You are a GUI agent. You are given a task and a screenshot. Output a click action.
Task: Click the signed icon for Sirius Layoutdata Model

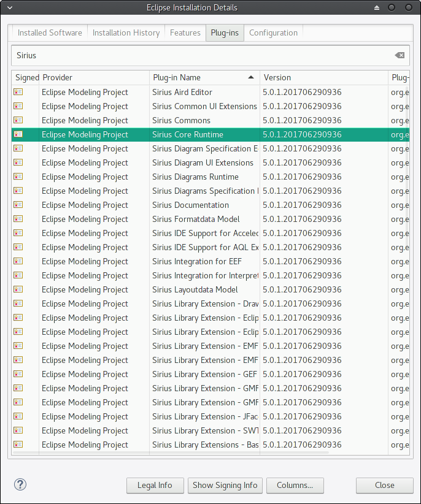18,289
